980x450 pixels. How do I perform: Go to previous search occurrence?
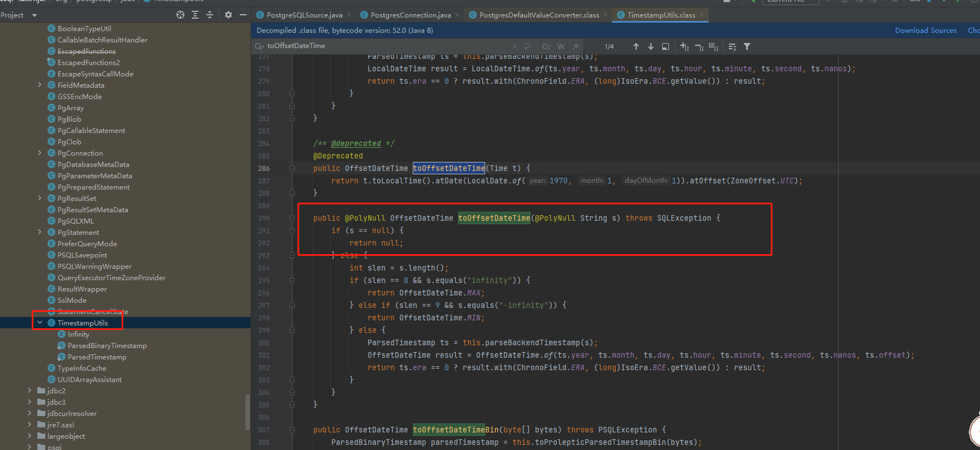tap(636, 46)
